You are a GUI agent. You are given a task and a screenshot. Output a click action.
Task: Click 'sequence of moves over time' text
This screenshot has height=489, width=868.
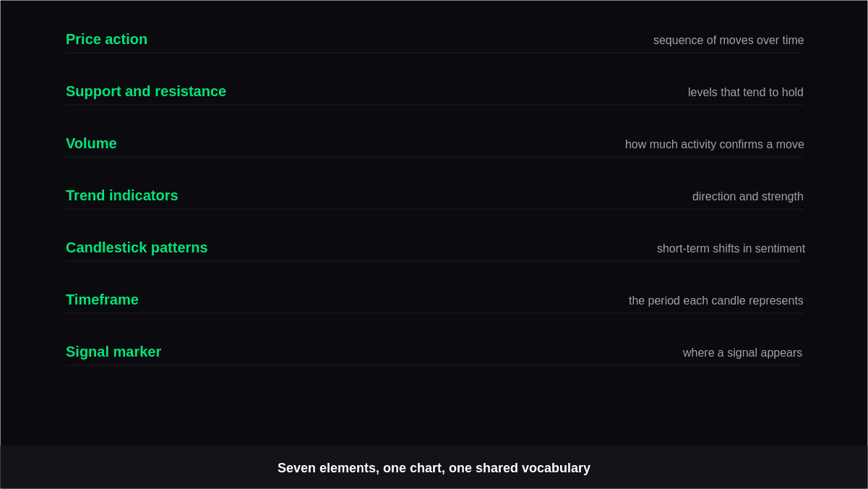(x=729, y=41)
